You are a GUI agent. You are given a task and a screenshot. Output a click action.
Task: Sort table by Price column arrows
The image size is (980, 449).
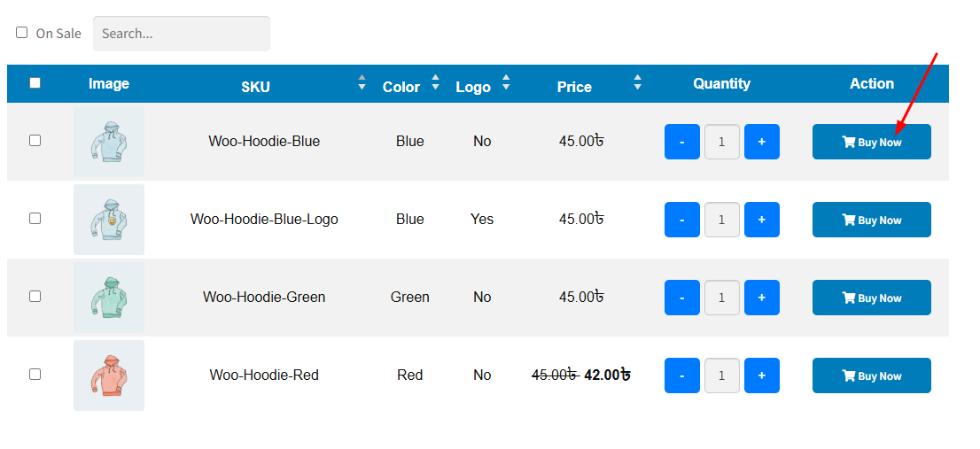click(x=638, y=83)
